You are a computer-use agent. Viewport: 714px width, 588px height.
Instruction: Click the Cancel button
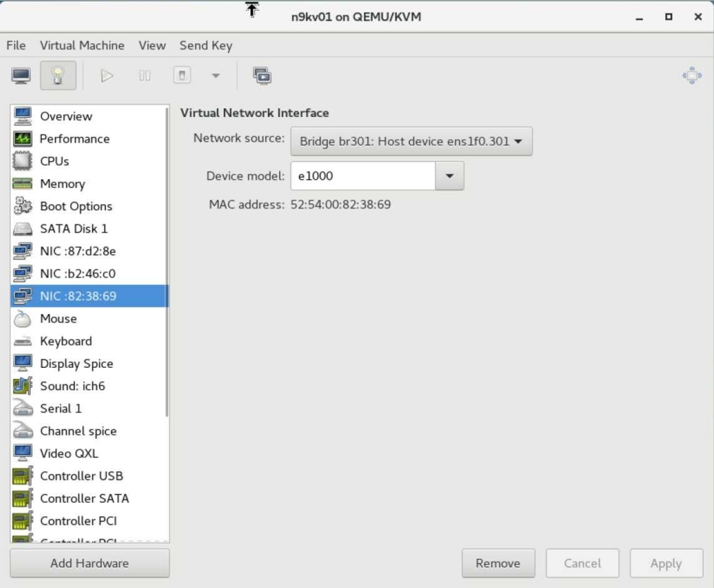(x=582, y=563)
